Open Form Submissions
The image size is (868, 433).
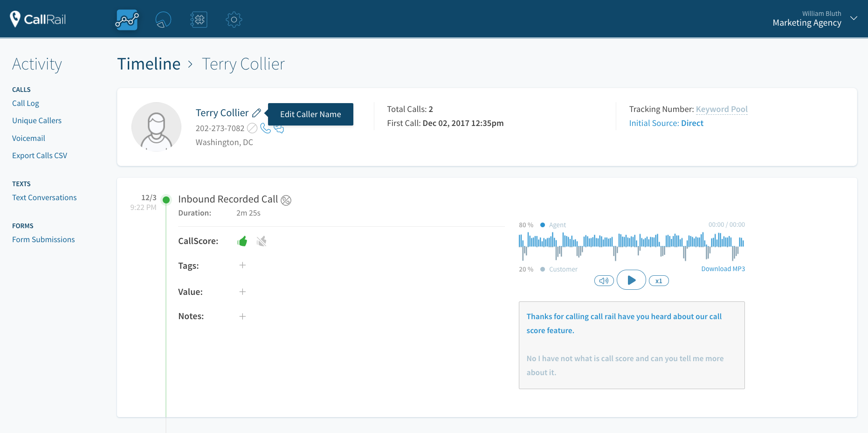pyautogui.click(x=43, y=239)
